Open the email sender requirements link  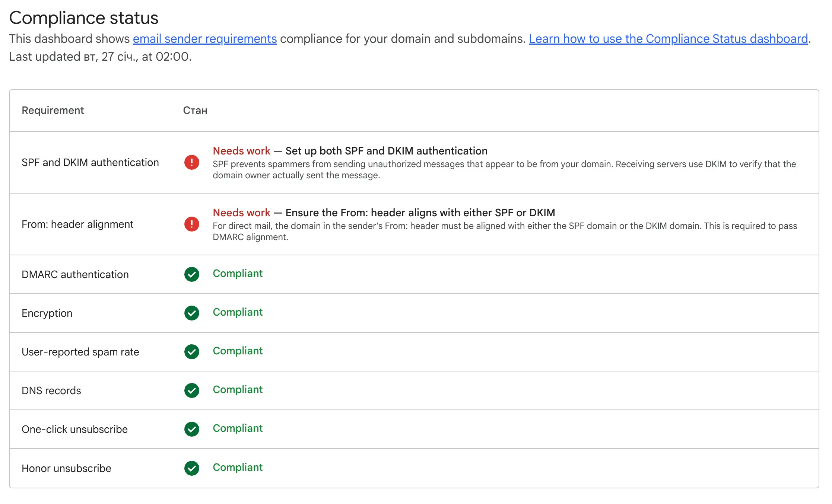coord(205,39)
